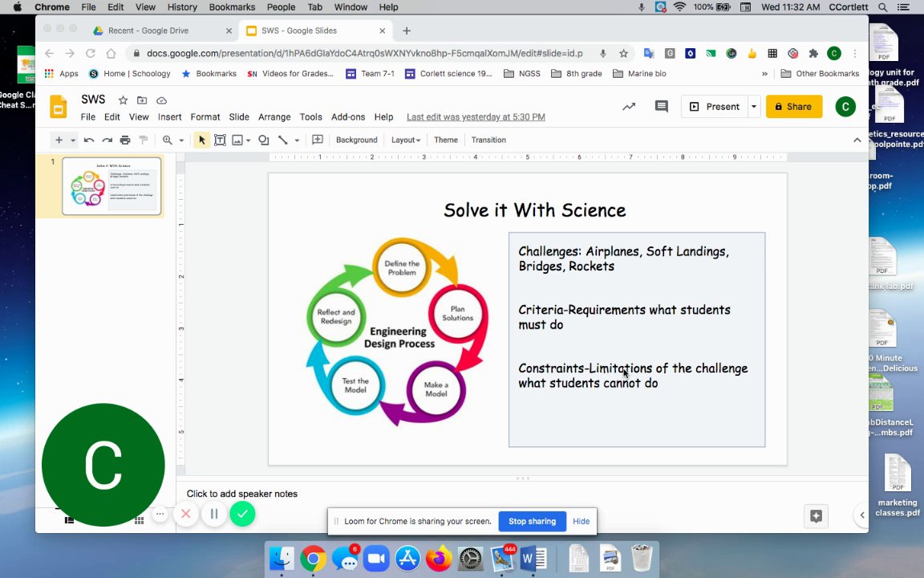Star the SWS presentation
Image resolution: width=924 pixels, height=578 pixels.
[123, 100]
